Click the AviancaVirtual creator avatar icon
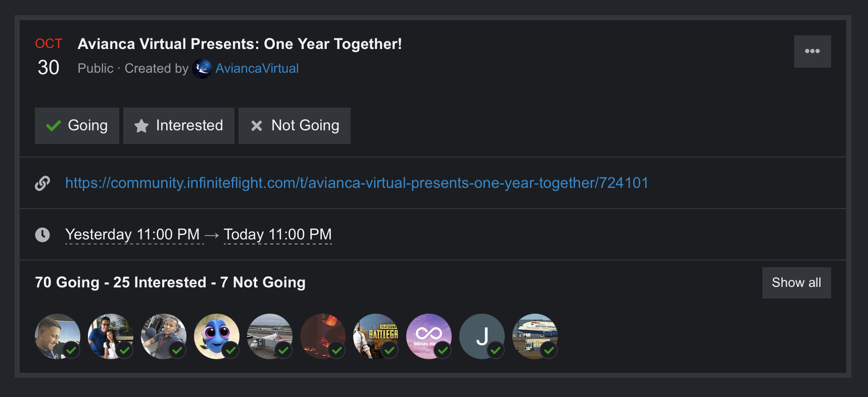Image resolution: width=868 pixels, height=397 pixels. tap(202, 69)
